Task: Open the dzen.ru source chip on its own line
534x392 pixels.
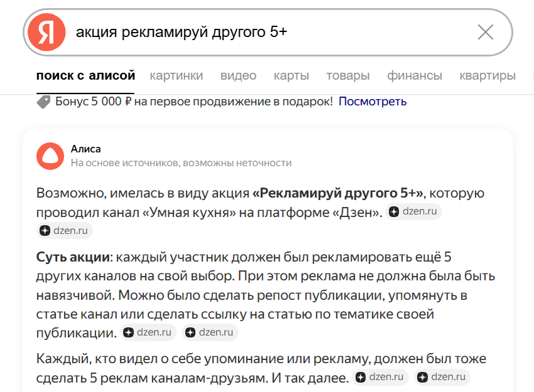Action: pos(65,231)
